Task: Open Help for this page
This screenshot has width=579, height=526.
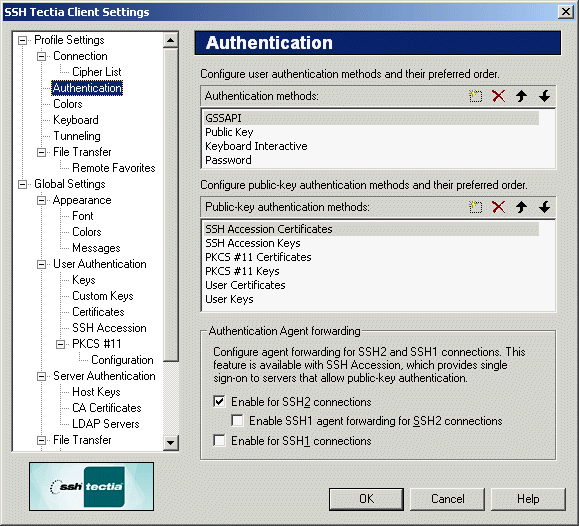Action: pyautogui.click(x=528, y=499)
